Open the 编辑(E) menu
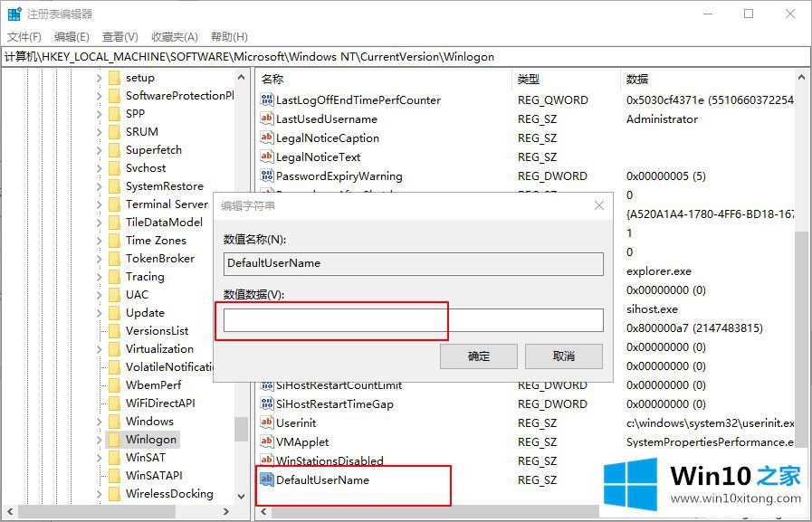The height and width of the screenshot is (522, 812). point(72,37)
